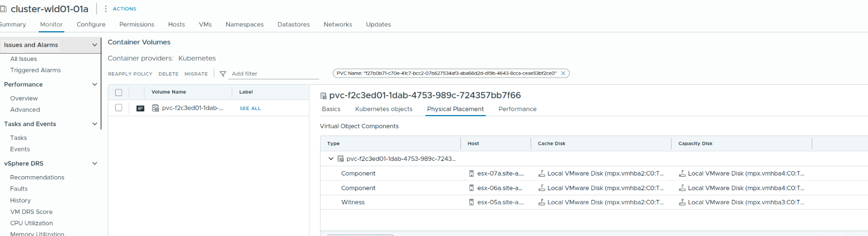
Task: Click the Reapply Policy button
Action: 130,74
